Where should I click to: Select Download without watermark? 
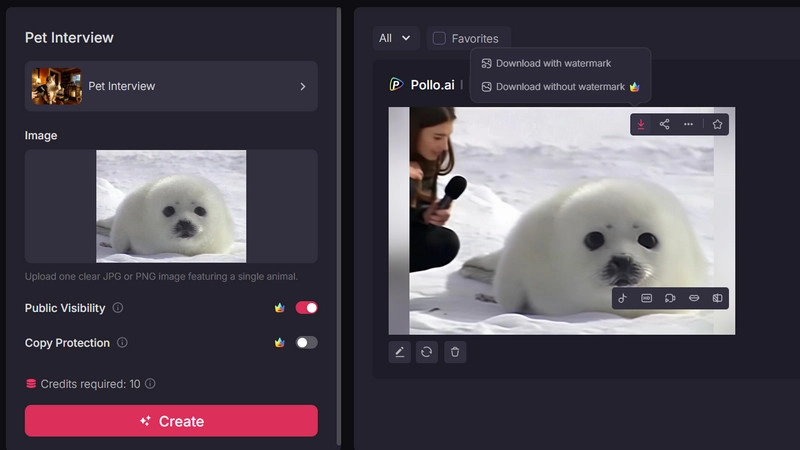pos(559,87)
